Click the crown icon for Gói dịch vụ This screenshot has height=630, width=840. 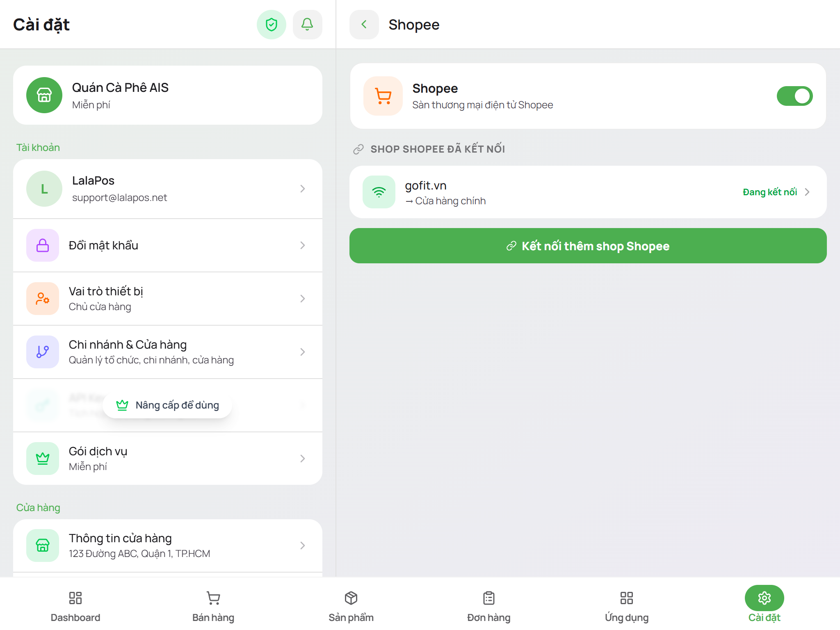point(43,459)
